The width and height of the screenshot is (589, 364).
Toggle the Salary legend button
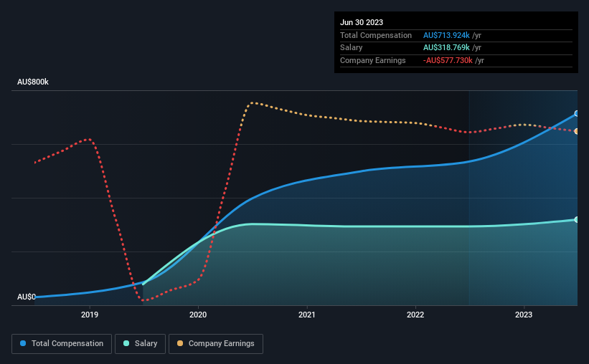pos(140,344)
